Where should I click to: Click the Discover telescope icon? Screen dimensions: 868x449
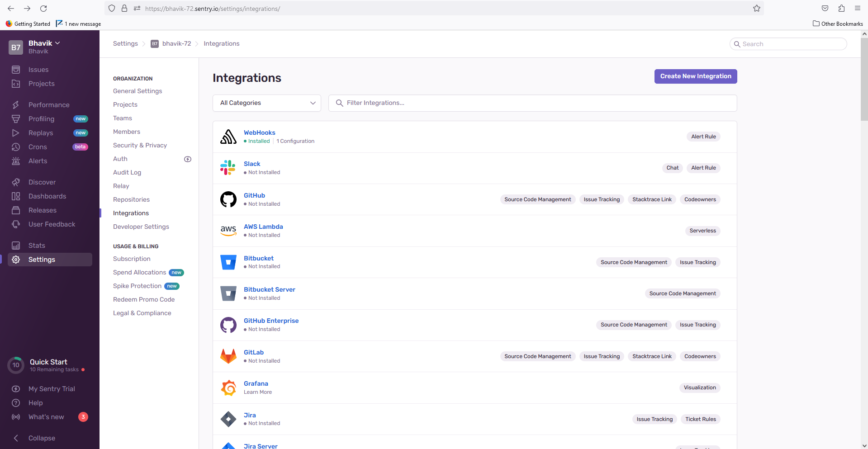coord(16,182)
